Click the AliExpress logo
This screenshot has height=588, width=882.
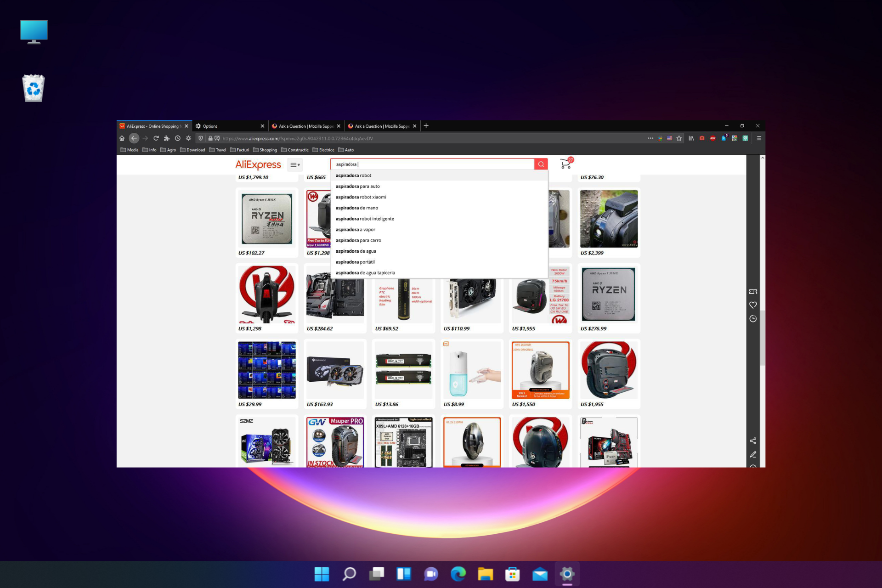pyautogui.click(x=258, y=164)
